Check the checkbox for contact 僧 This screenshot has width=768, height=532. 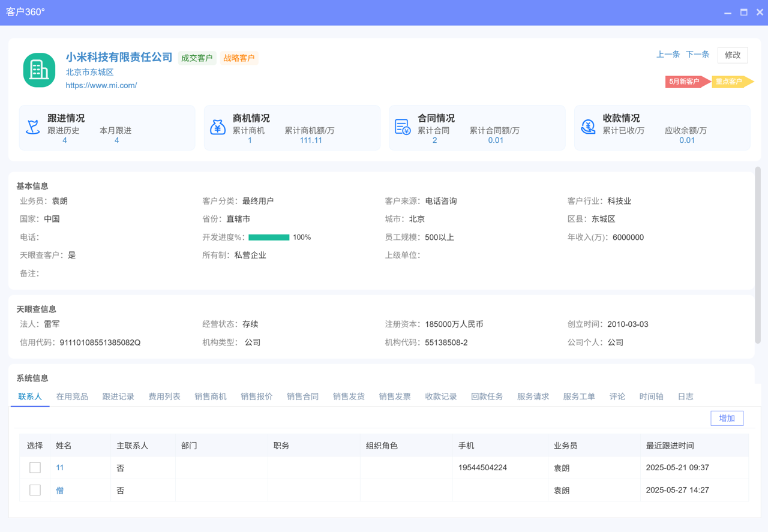[35, 490]
